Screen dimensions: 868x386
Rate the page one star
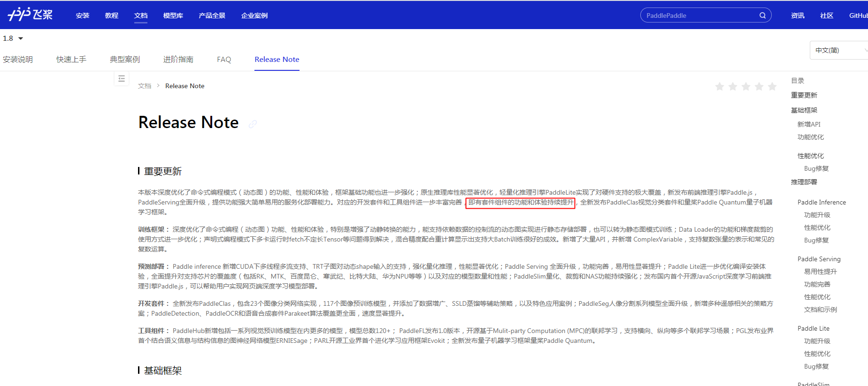pyautogui.click(x=719, y=86)
